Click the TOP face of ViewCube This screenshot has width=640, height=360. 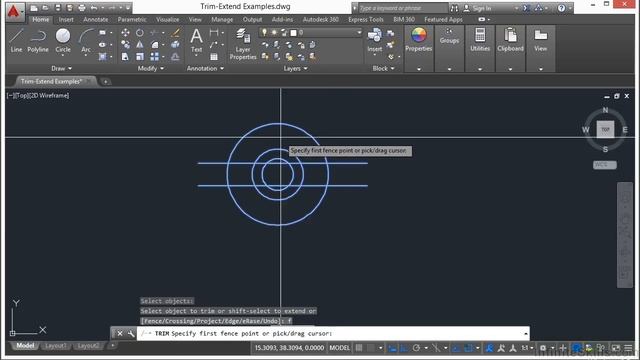coord(605,129)
